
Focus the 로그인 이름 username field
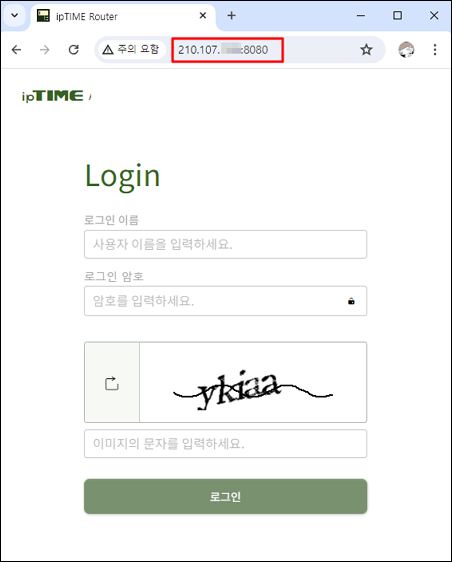coord(225,244)
